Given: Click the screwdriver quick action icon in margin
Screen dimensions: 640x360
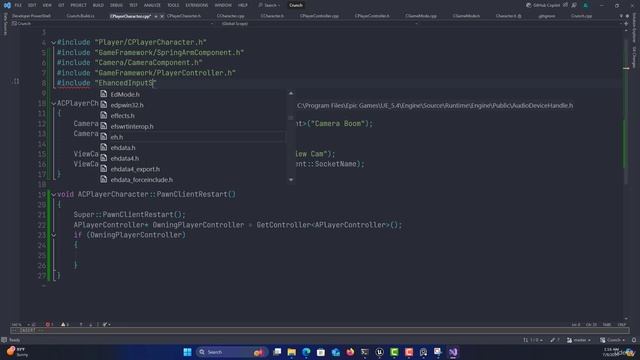Looking at the screenshot, I should 16,82.
